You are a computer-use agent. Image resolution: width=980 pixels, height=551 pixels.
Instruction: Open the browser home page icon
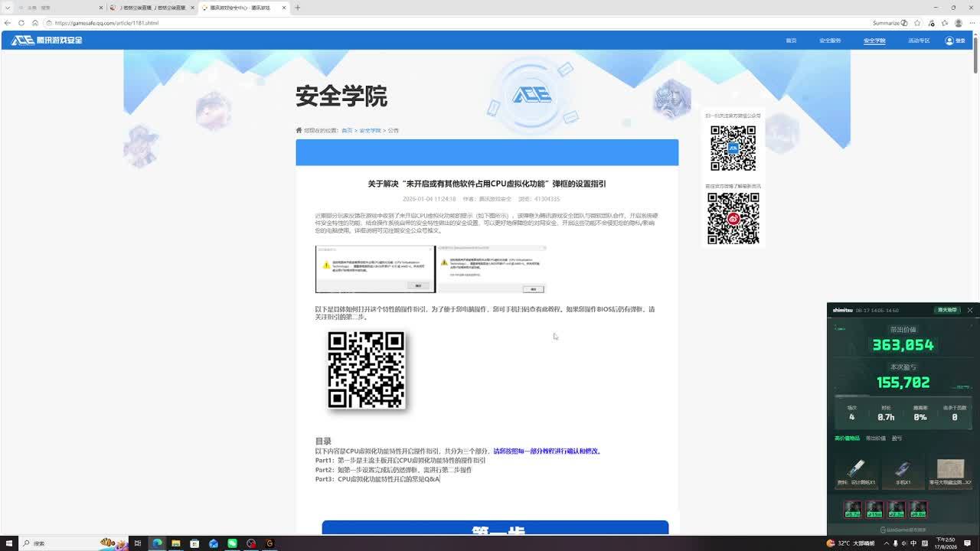click(35, 23)
